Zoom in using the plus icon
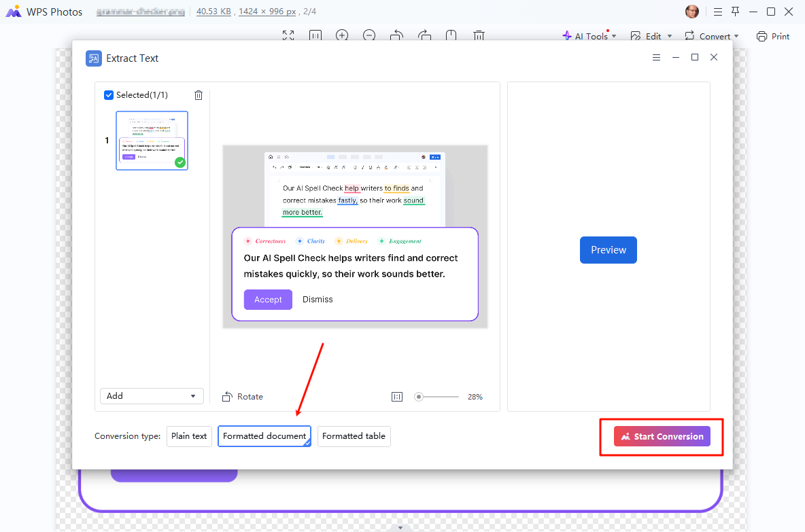This screenshot has height=532, width=805. 342,35
